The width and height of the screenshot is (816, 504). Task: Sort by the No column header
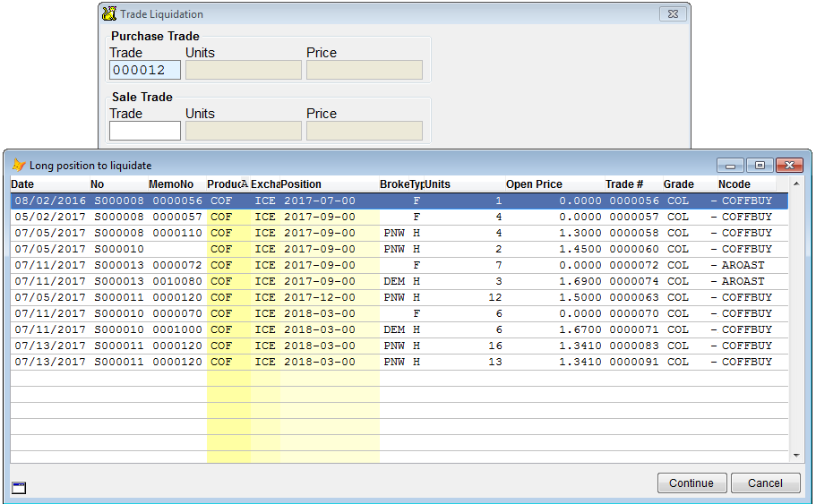[x=118, y=184]
